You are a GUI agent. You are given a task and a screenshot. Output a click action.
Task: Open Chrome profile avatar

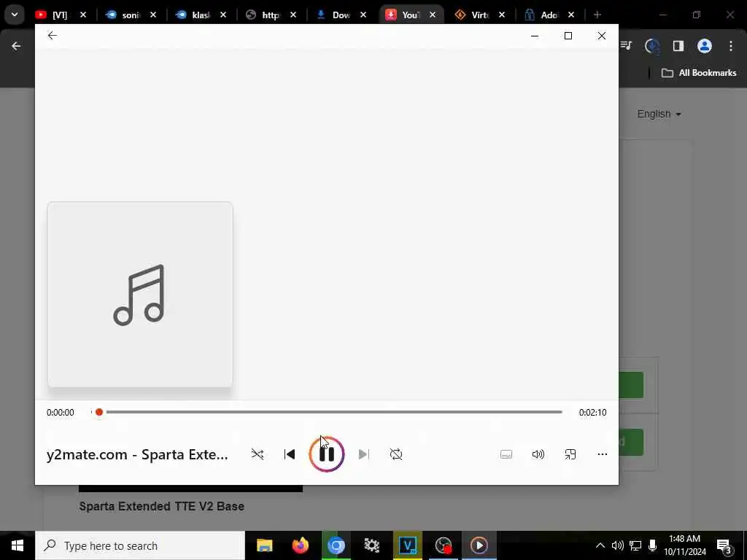click(x=705, y=46)
